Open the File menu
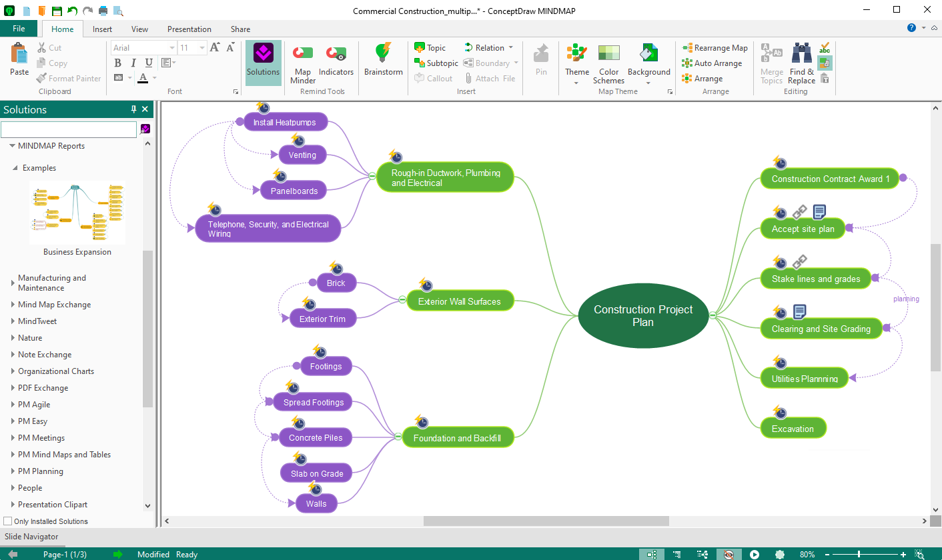Viewport: 942px width, 560px height. (19, 29)
